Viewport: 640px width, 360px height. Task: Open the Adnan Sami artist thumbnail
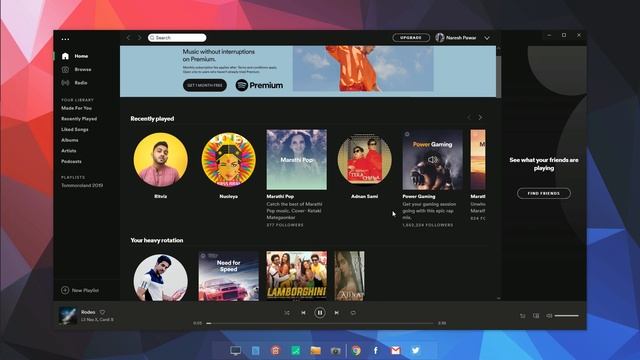point(364,160)
